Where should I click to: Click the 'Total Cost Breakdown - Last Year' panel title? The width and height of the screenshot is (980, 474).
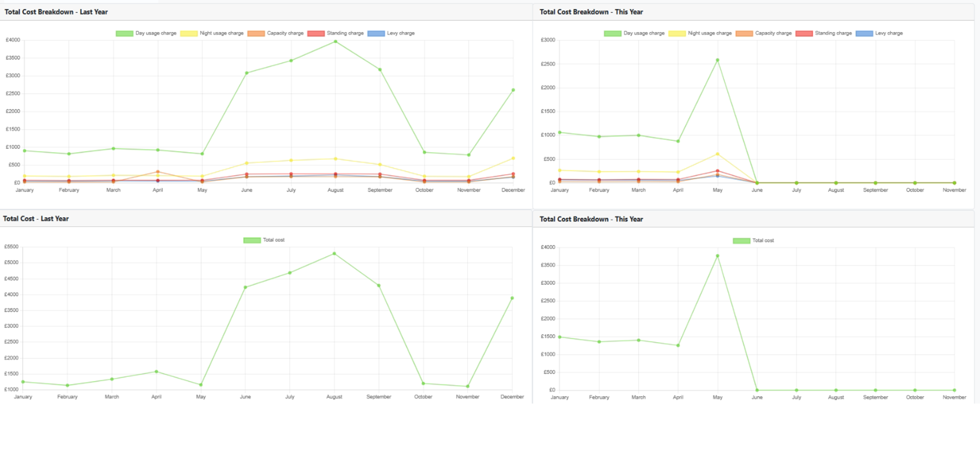[56, 12]
